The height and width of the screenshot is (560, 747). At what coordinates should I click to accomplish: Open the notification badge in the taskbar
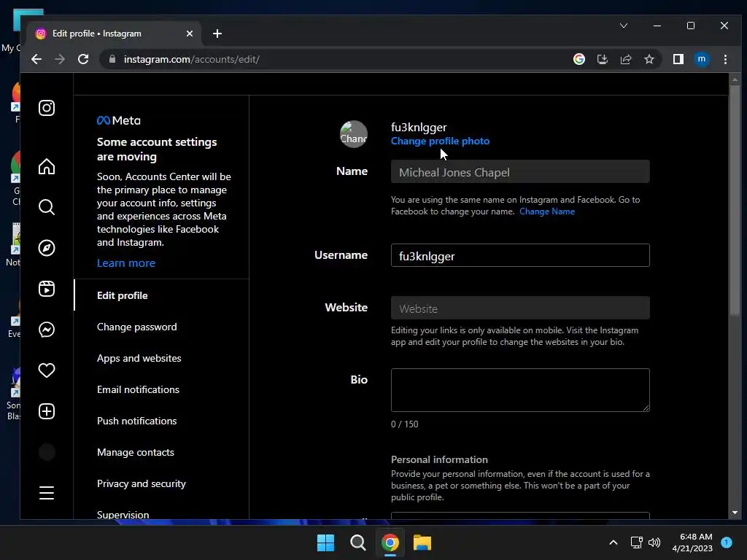coord(727,542)
